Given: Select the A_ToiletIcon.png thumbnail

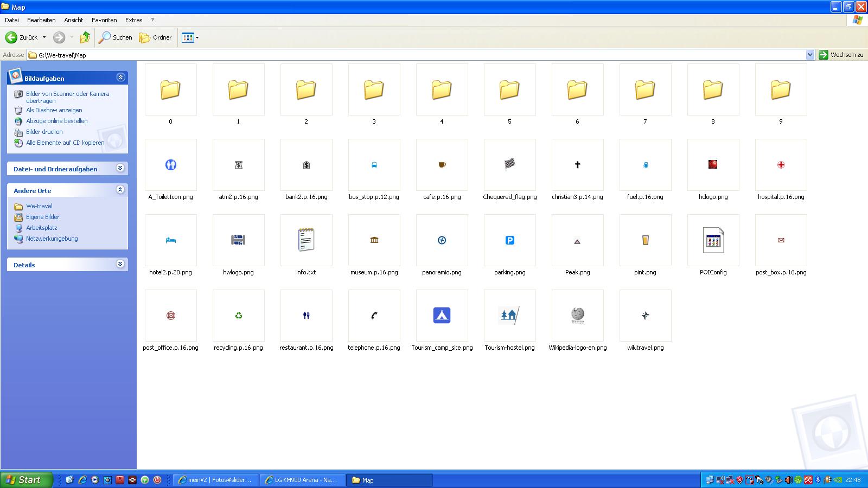Looking at the screenshot, I should click(171, 165).
